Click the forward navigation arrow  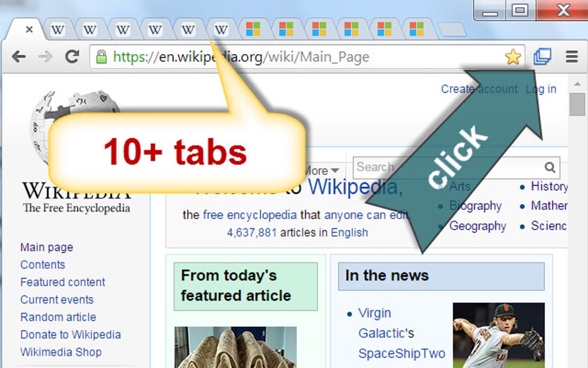click(44, 57)
